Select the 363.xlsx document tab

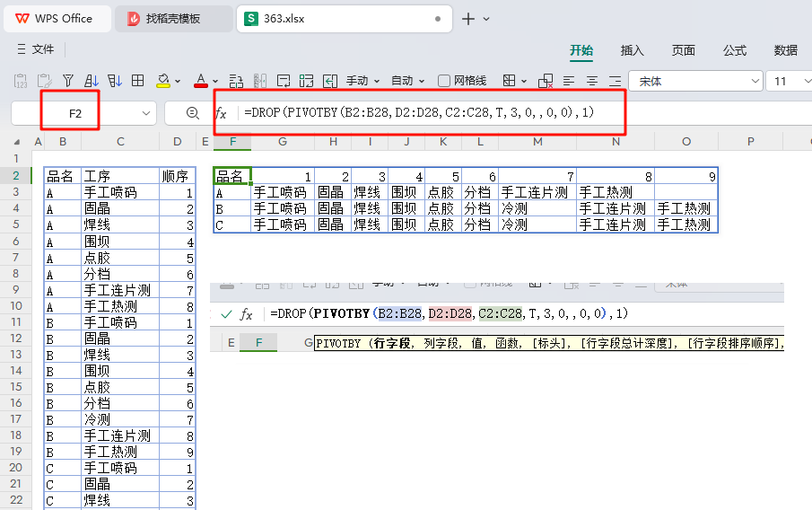[x=345, y=19]
